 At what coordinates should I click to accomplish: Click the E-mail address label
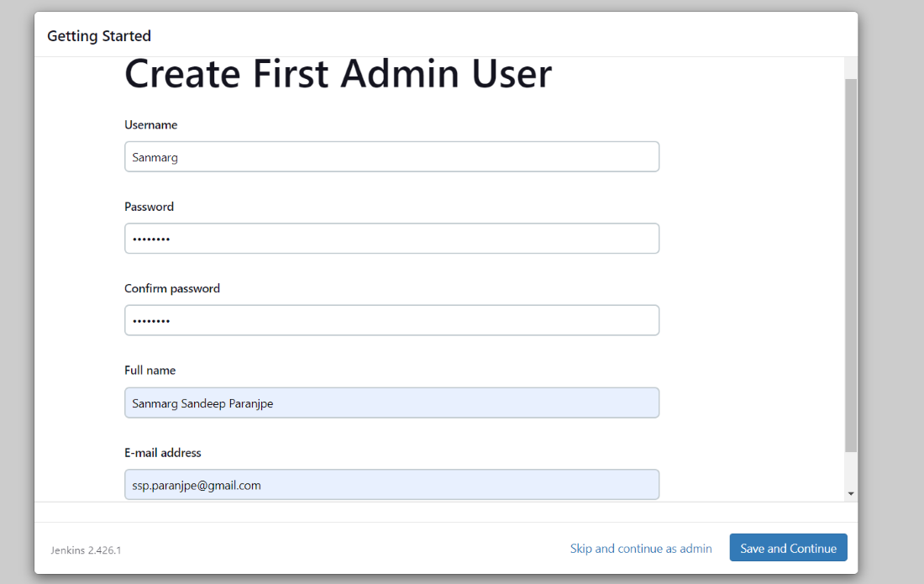[x=163, y=453]
